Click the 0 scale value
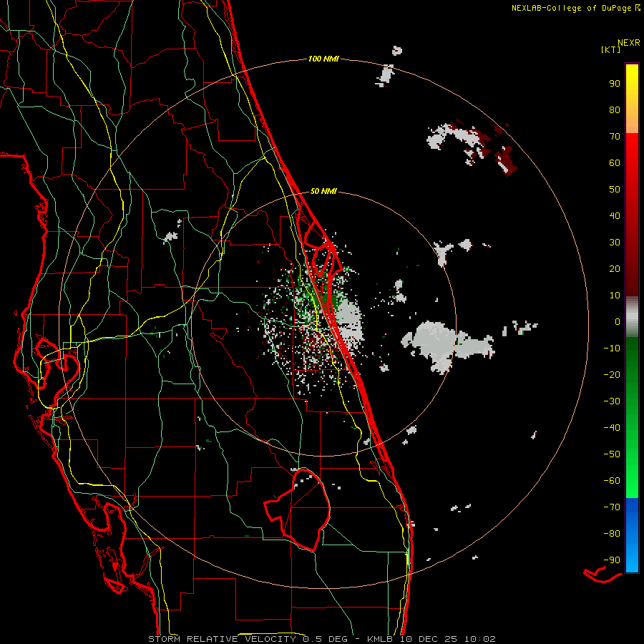This screenshot has width=644, height=644. pos(618,322)
